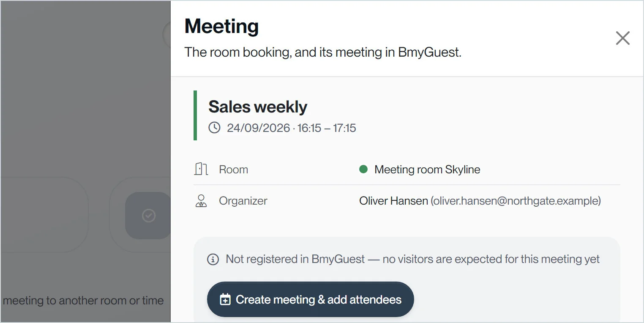The width and height of the screenshot is (644, 323).
Task: Click the calendar-plus icon in the create button
Action: 226,300
